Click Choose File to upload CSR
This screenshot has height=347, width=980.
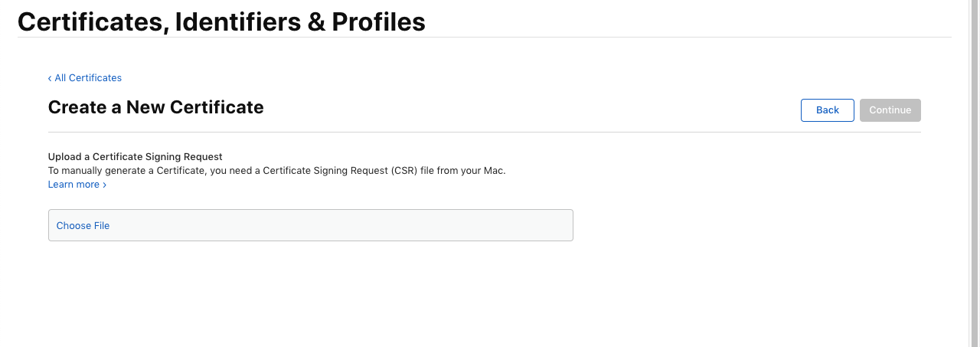click(x=83, y=226)
